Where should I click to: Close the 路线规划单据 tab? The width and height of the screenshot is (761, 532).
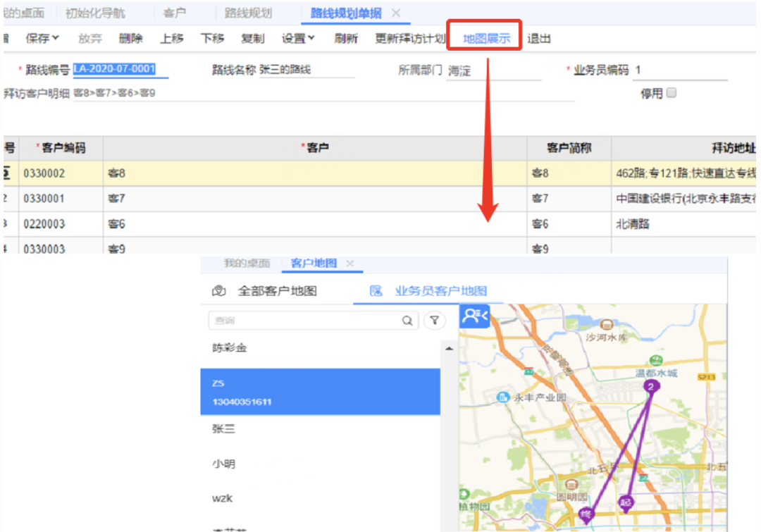tap(396, 13)
